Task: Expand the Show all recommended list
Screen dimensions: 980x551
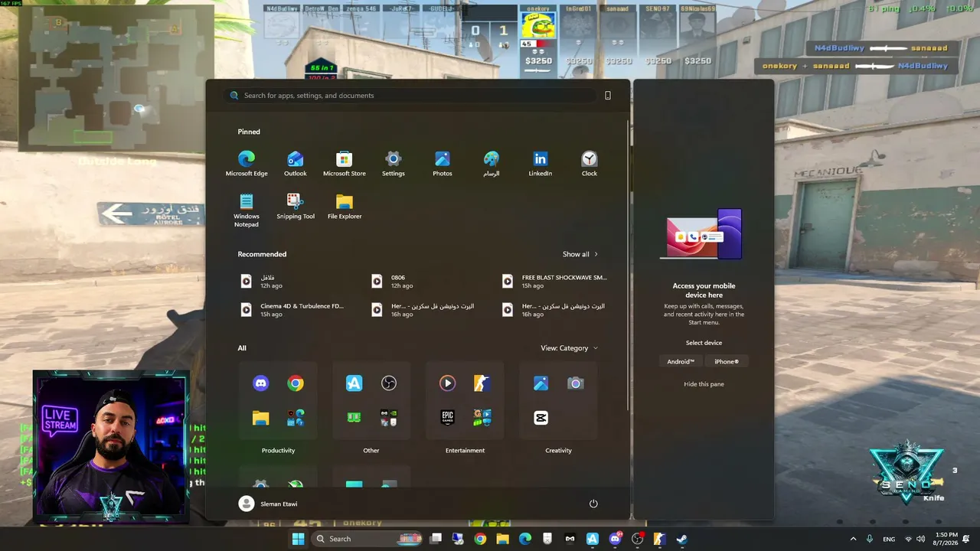Action: click(x=580, y=254)
